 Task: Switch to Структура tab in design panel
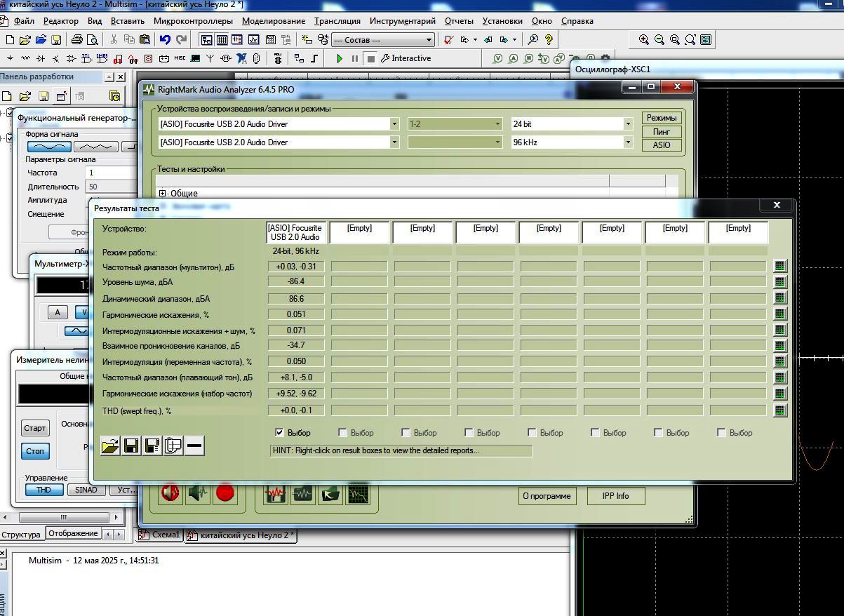(x=21, y=535)
